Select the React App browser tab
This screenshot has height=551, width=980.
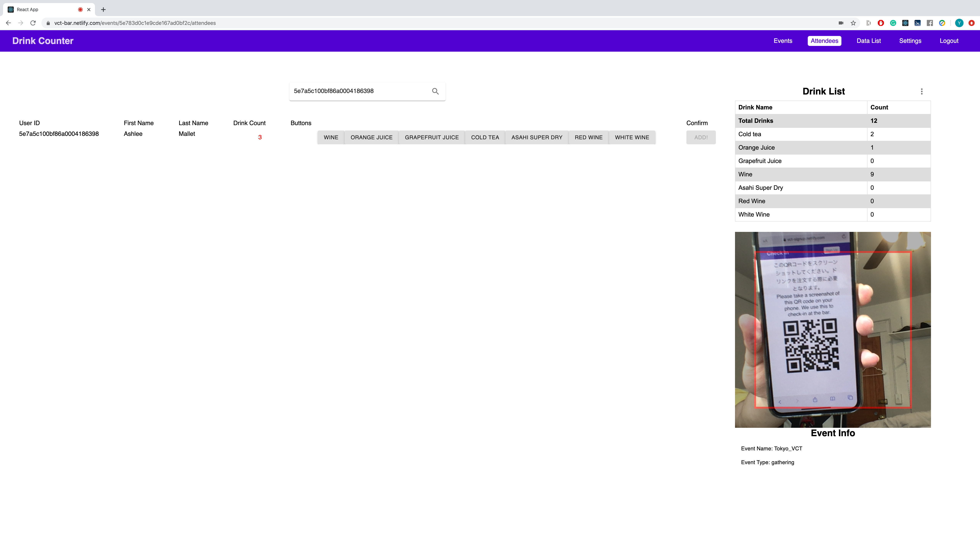pos(49,10)
